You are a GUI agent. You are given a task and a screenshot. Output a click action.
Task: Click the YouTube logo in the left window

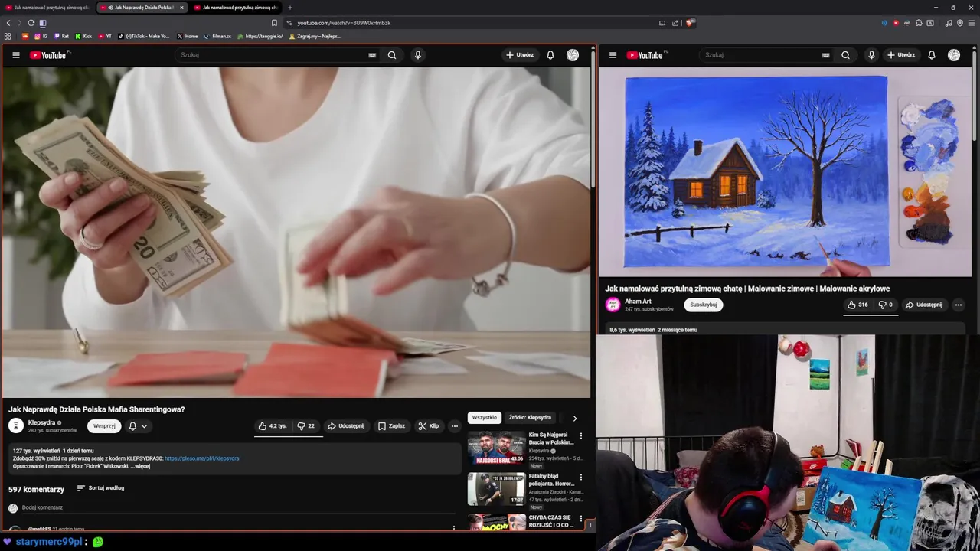click(48, 55)
